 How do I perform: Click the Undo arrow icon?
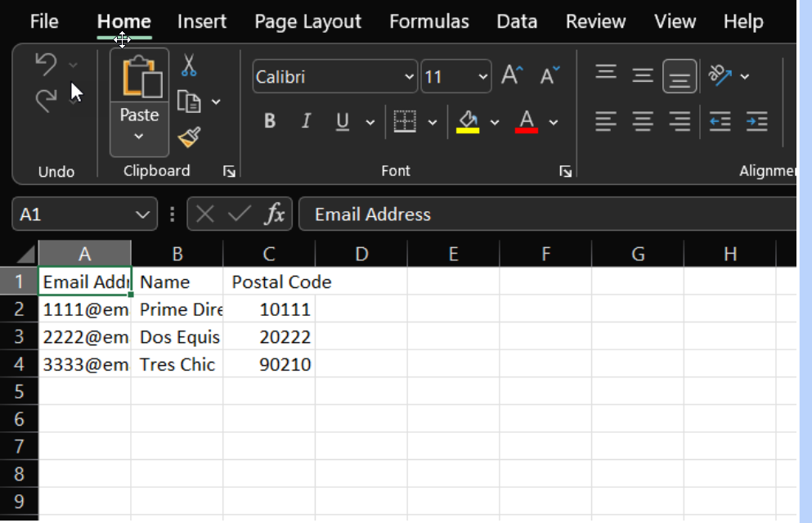(47, 62)
